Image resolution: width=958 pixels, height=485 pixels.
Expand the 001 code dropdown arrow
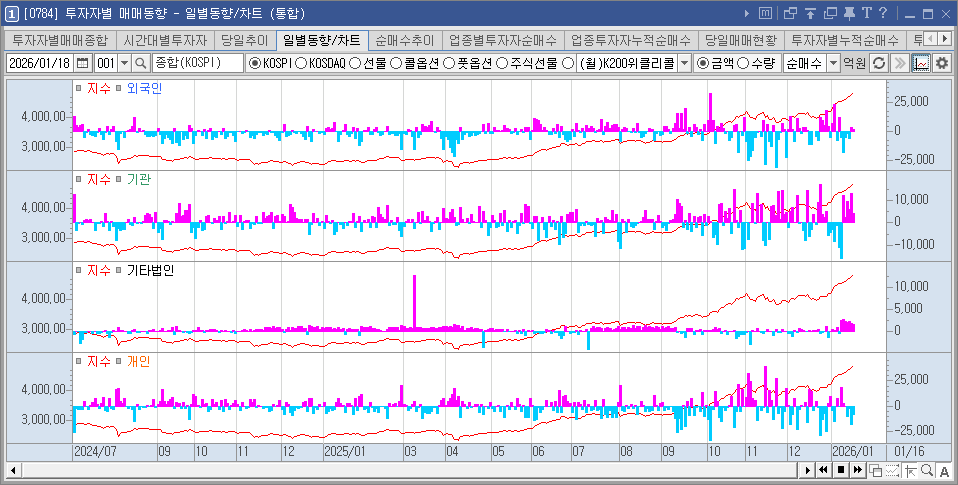click(x=125, y=63)
